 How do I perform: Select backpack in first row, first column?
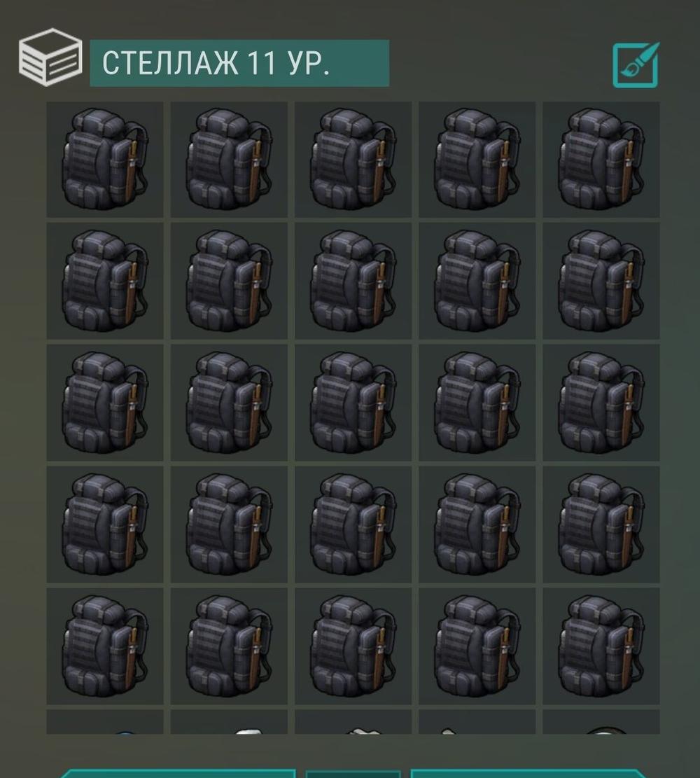[105, 160]
